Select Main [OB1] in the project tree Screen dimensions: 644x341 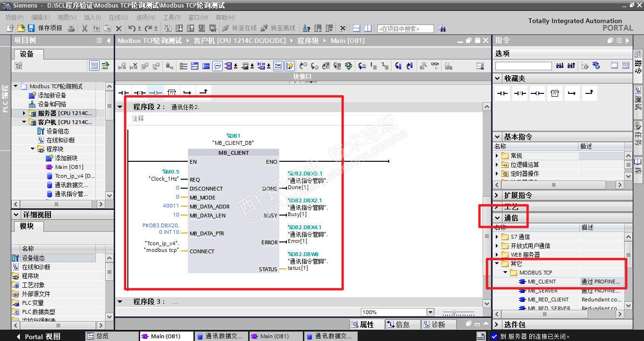pos(69,167)
